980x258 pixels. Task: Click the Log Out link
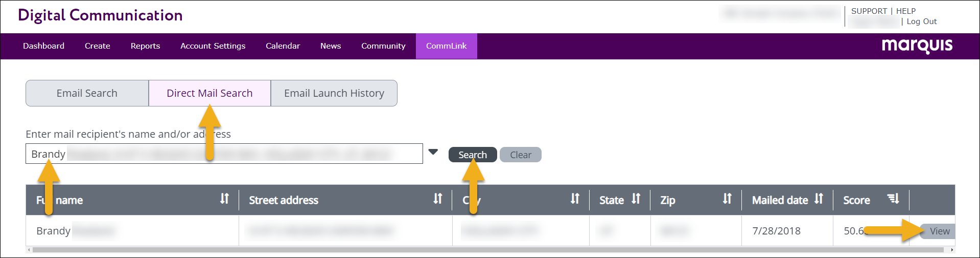[x=921, y=21]
